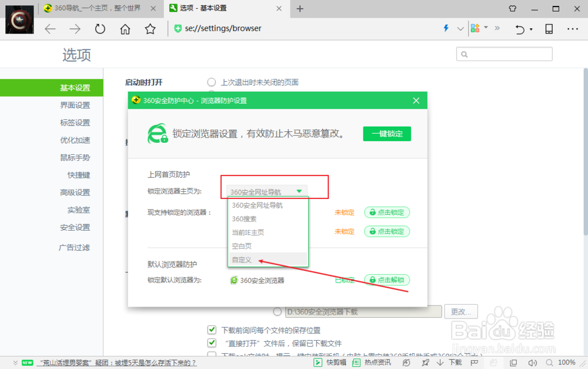588x369 pixels.
Task: Reload the page with refresh icon
Action: (100, 29)
